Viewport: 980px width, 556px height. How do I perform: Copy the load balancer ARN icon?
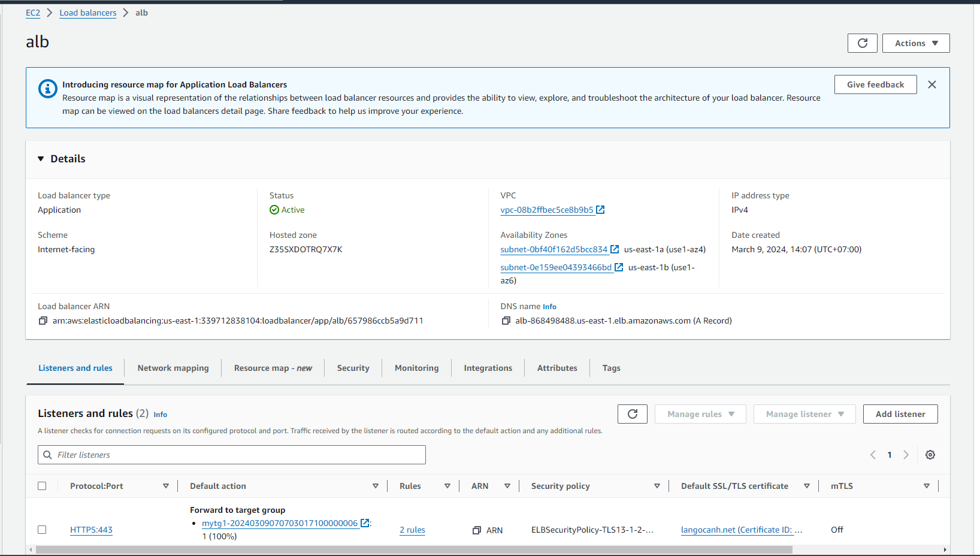pyautogui.click(x=43, y=321)
